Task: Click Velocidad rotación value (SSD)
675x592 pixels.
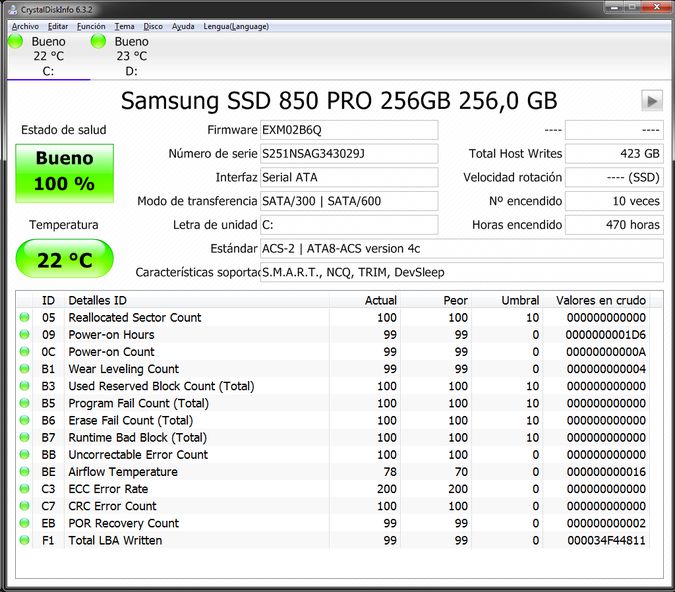Action: tap(614, 177)
